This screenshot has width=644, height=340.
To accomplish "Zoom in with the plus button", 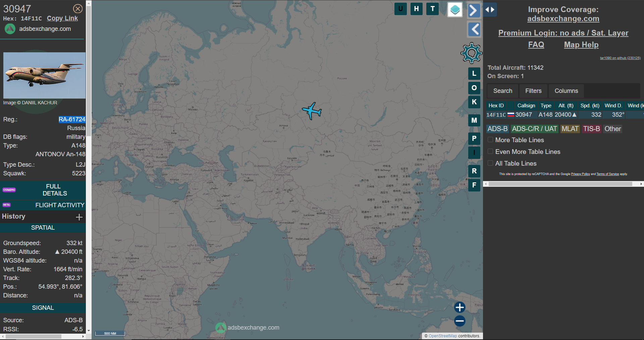I will point(460,307).
